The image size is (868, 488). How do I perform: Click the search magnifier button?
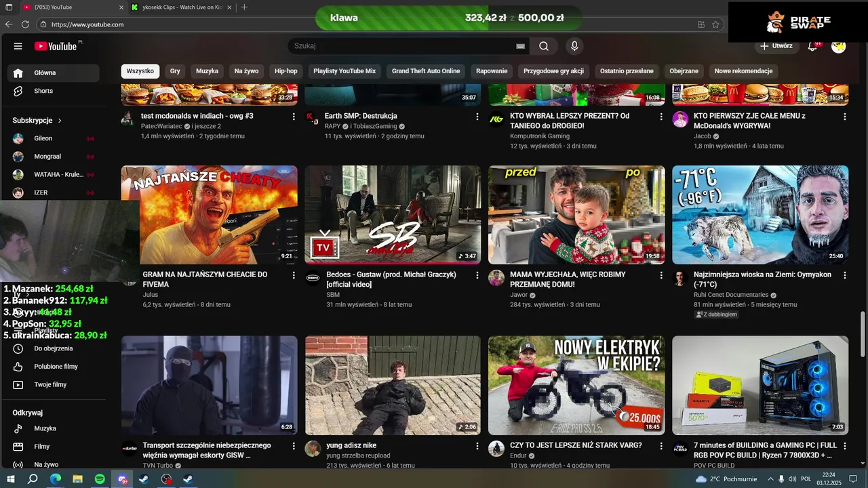(x=544, y=46)
